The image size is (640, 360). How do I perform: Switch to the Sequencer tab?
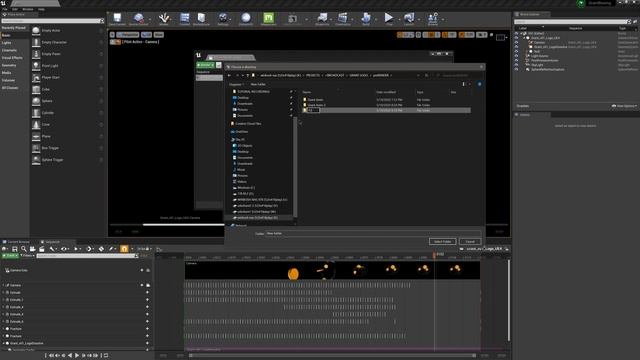pos(51,242)
